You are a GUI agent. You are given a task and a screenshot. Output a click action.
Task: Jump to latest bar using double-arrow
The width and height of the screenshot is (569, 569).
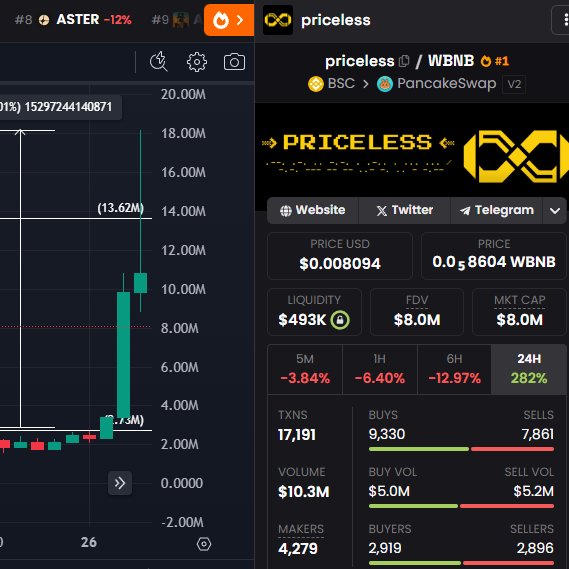point(120,483)
